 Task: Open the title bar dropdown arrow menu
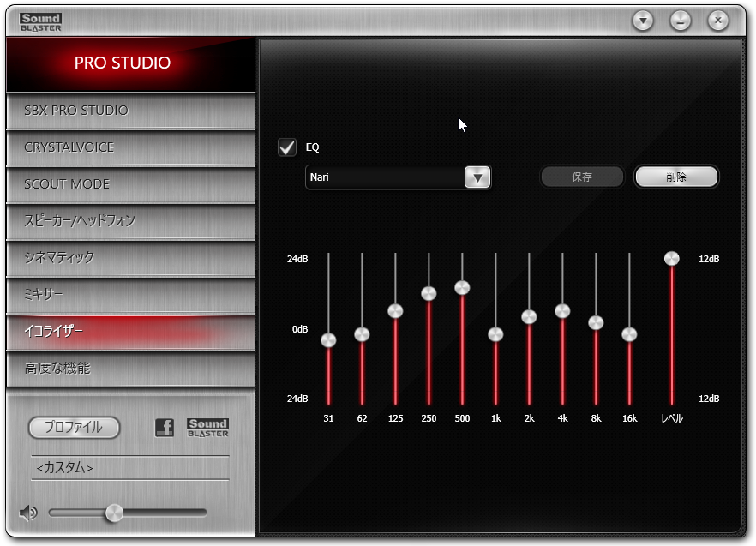(643, 21)
